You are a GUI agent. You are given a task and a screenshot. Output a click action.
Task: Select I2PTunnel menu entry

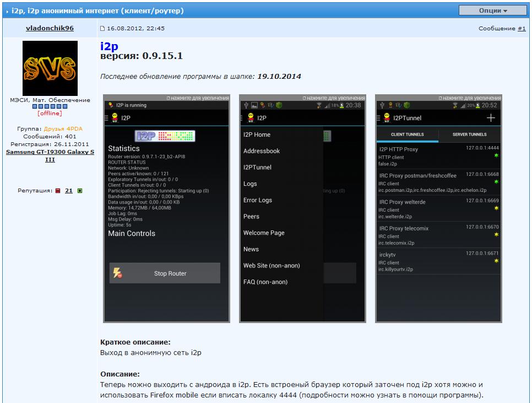[x=258, y=168]
